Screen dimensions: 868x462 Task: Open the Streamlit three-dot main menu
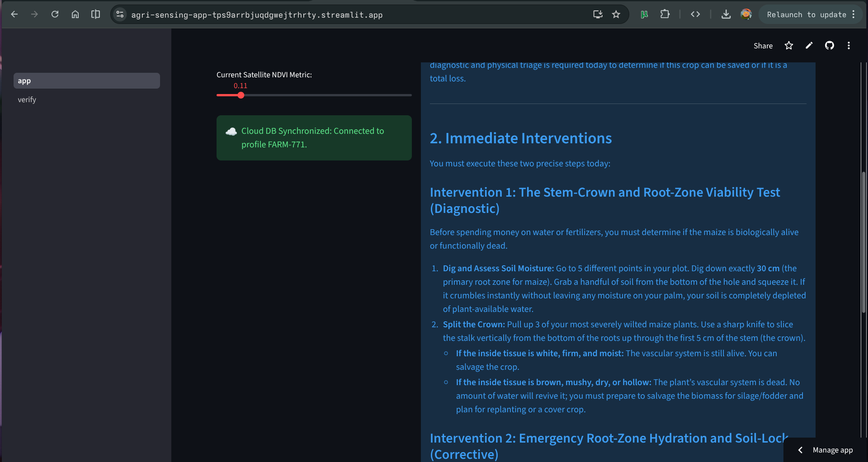click(849, 46)
